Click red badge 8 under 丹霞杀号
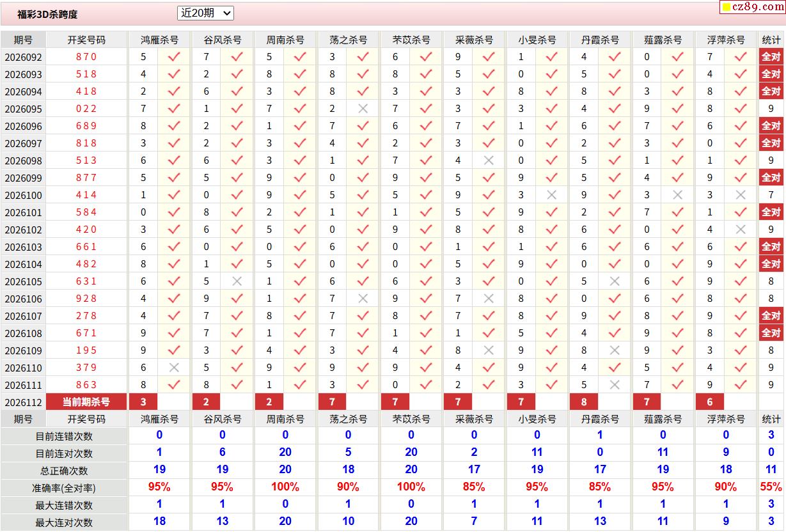Viewport: 786px width, 532px height. tap(584, 402)
